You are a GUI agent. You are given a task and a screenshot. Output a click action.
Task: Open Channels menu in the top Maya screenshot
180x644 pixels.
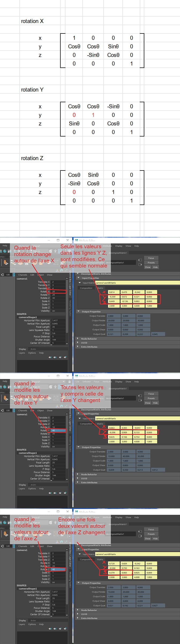23,275
